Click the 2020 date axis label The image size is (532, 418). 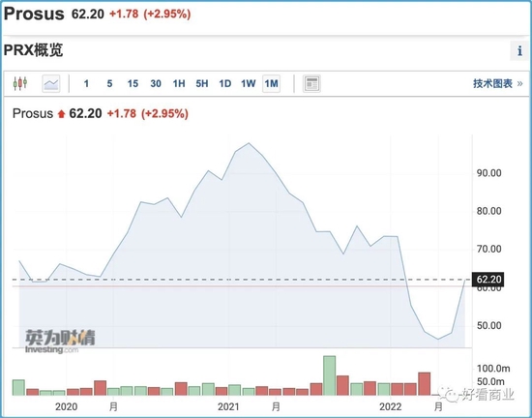click(x=66, y=406)
